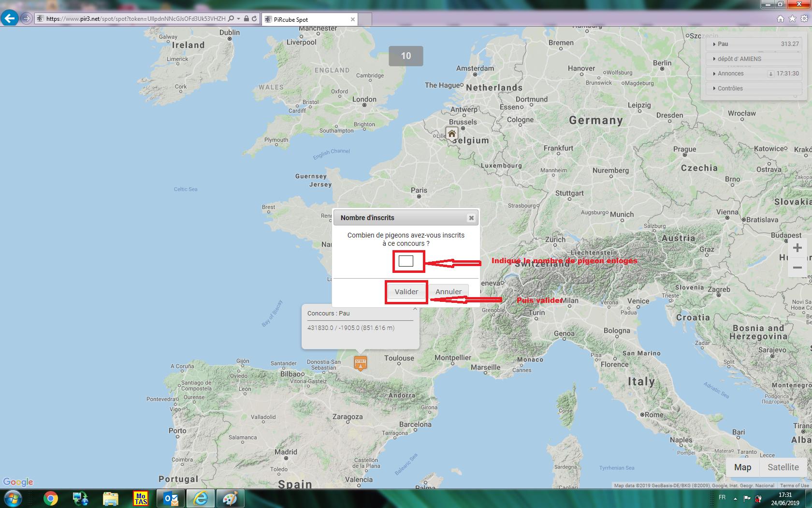Open Favorites star icon
The image size is (812, 508).
click(792, 19)
